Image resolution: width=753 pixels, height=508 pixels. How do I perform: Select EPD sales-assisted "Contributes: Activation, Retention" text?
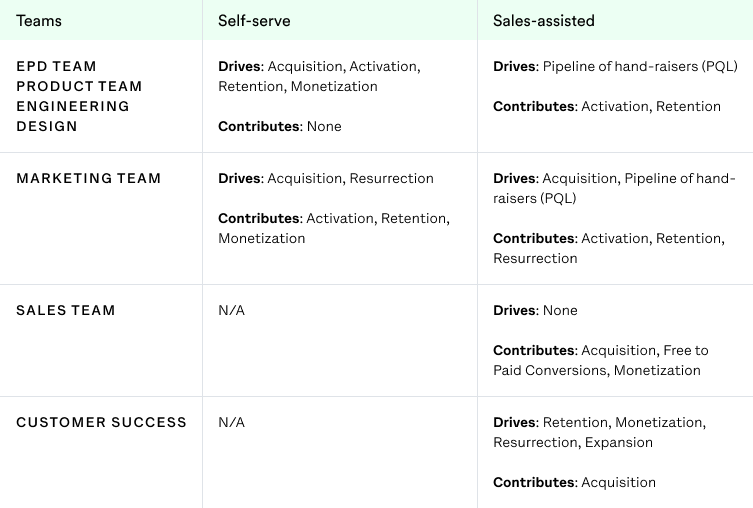pyautogui.click(x=607, y=107)
